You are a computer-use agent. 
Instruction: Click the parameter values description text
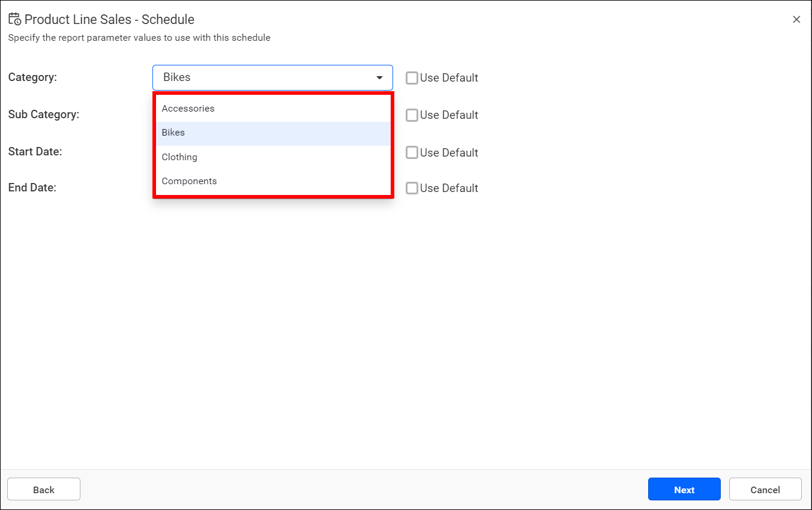pos(139,38)
